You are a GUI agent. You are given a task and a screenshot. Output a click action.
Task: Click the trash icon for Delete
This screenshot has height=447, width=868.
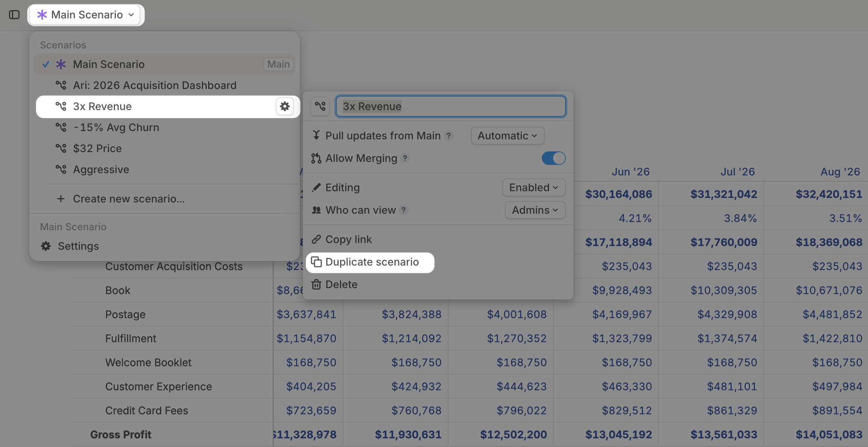[316, 284]
